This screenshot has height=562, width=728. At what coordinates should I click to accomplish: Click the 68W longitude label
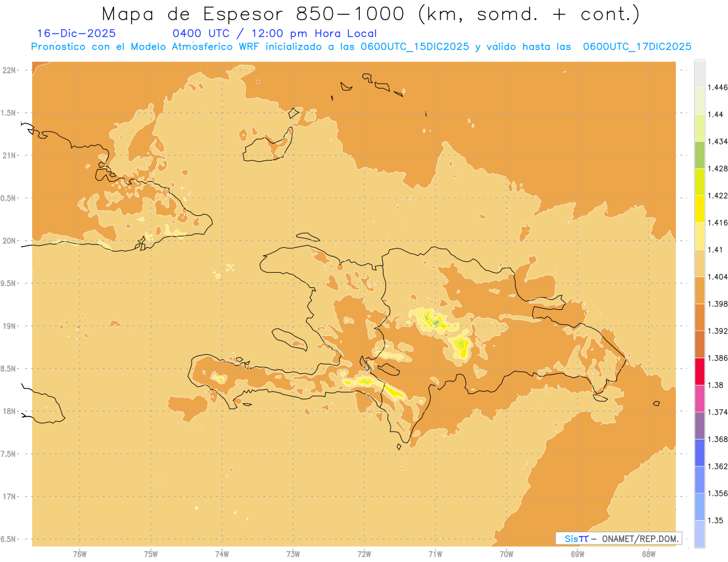(x=649, y=554)
